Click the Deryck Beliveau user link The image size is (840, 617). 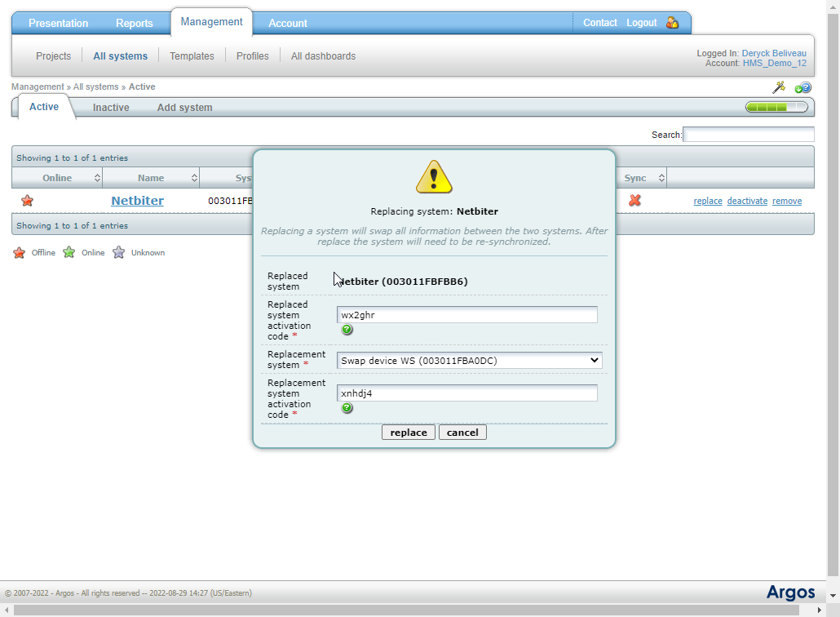(774, 53)
